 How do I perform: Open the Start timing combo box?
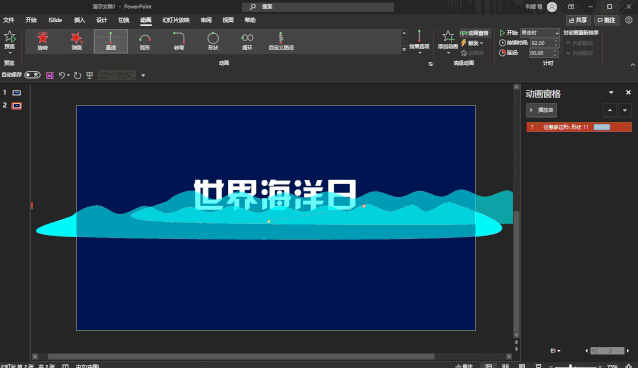(x=540, y=33)
